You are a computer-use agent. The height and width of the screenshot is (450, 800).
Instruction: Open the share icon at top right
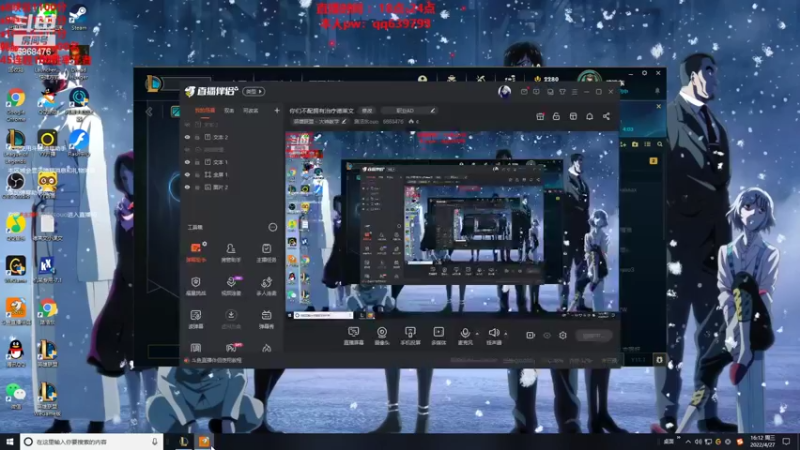coord(606,116)
